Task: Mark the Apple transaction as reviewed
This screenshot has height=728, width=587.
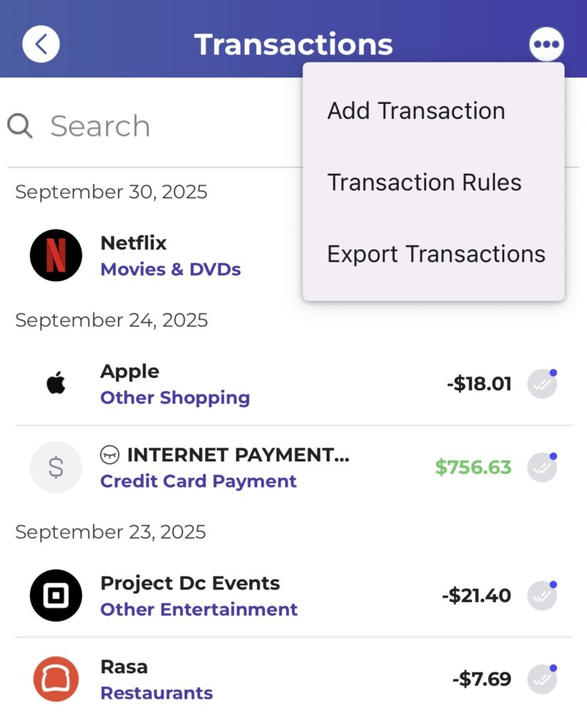Action: pos(542,384)
